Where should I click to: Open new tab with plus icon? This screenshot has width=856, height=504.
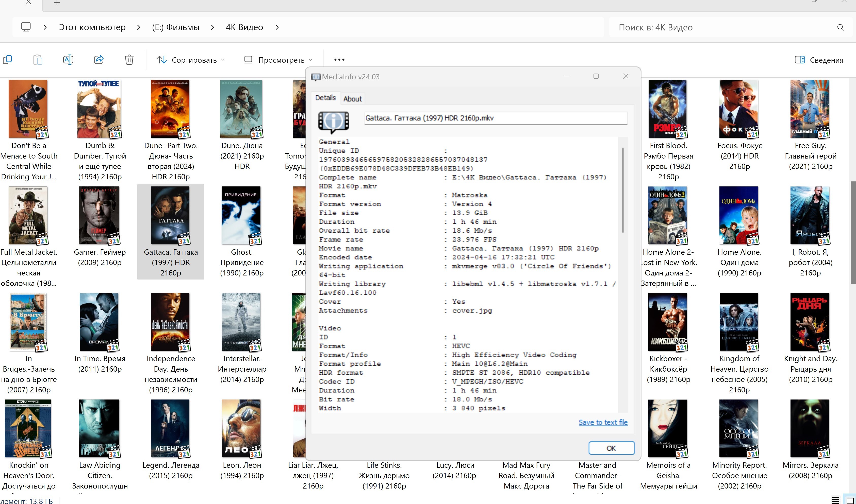tap(57, 3)
